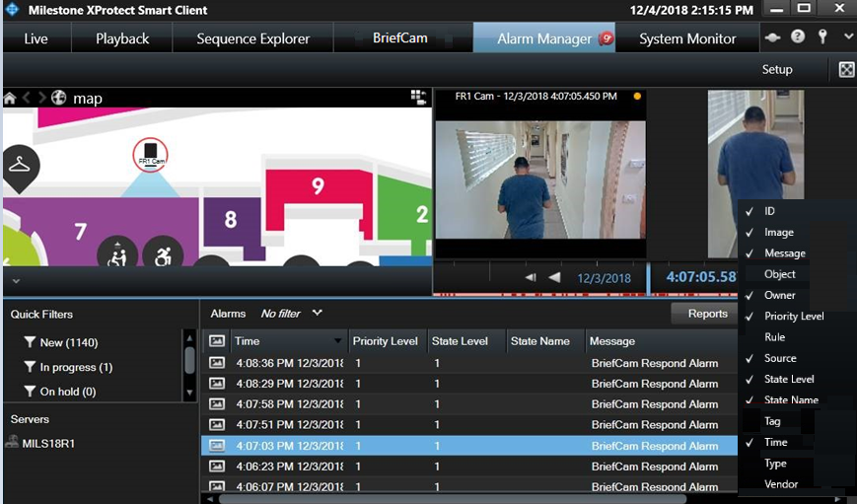857x504 pixels.
Task: Click the baby changing room map icon
Action: (117, 253)
